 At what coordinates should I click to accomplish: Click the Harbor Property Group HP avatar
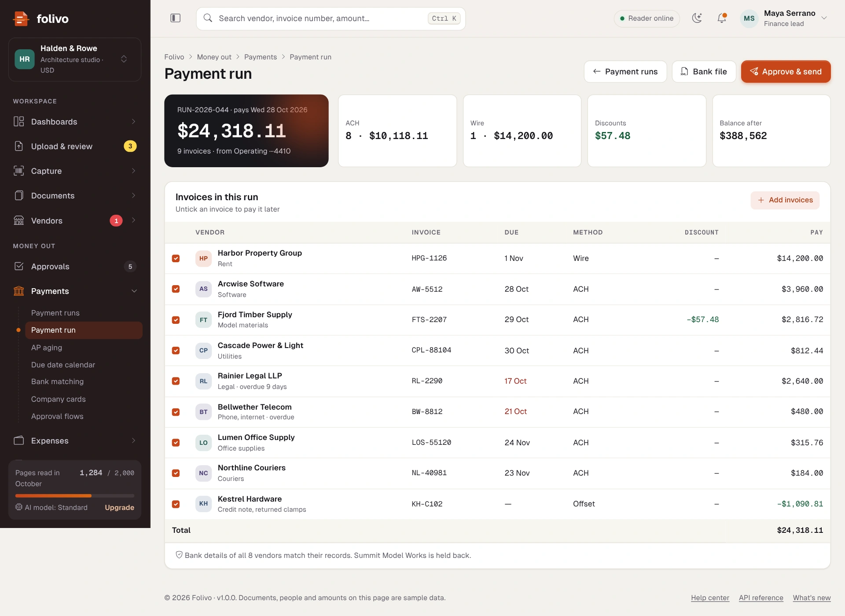coord(203,258)
